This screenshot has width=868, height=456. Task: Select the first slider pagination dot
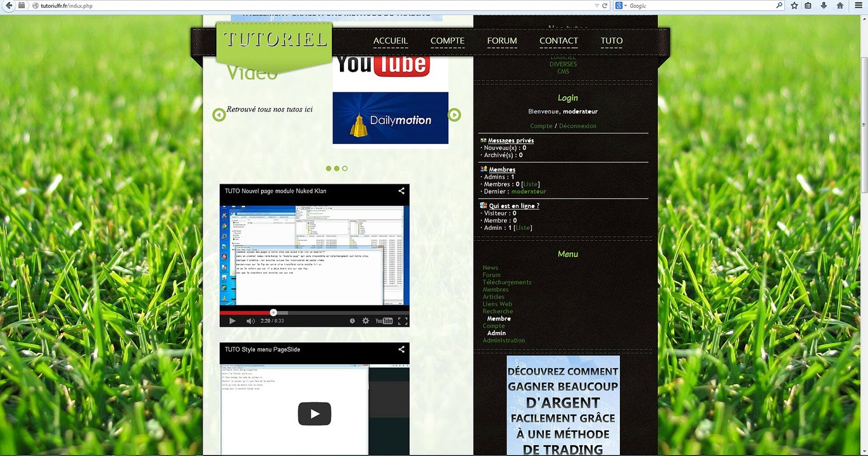(x=329, y=168)
